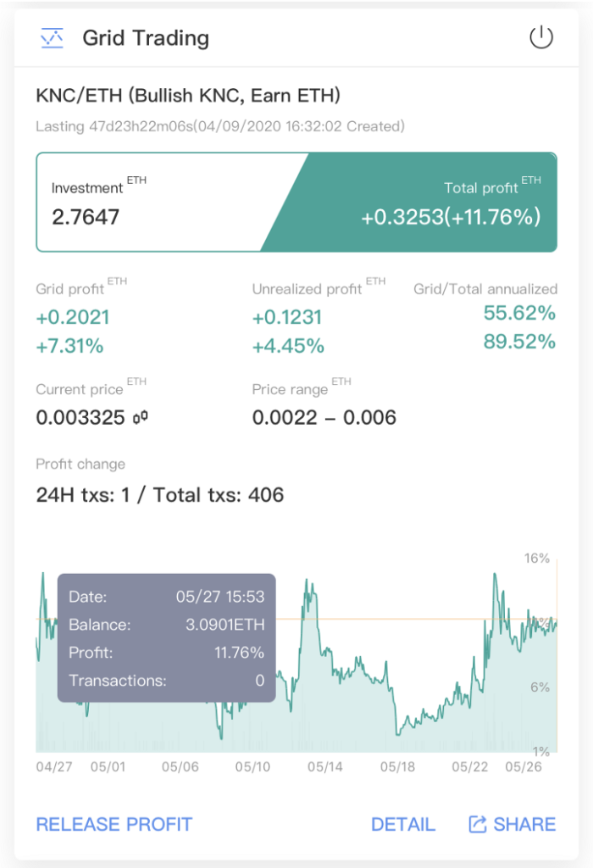This screenshot has width=593, height=868.
Task: Click the 05/22 date on chart axis
Action: click(470, 766)
